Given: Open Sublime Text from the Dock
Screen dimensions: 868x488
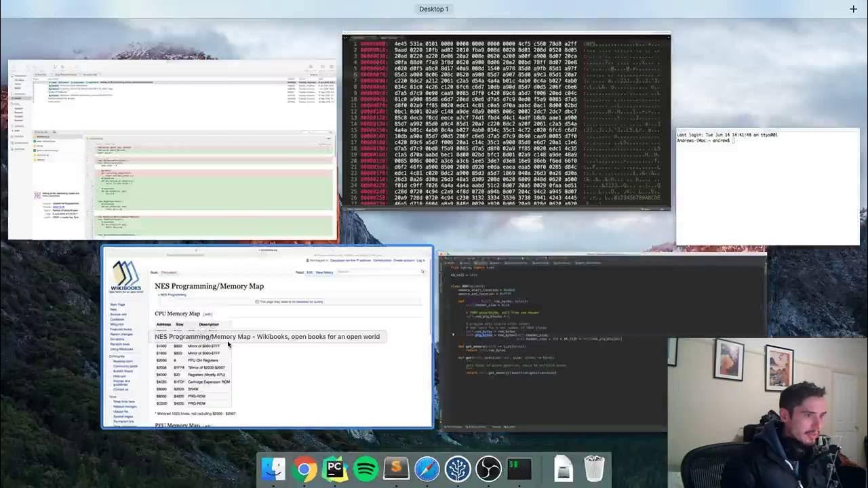Looking at the screenshot, I should pyautogui.click(x=396, y=469).
